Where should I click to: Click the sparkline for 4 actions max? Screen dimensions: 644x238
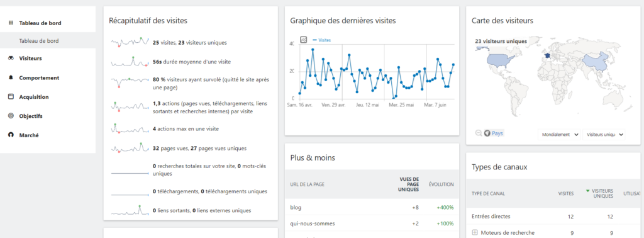pos(130,128)
